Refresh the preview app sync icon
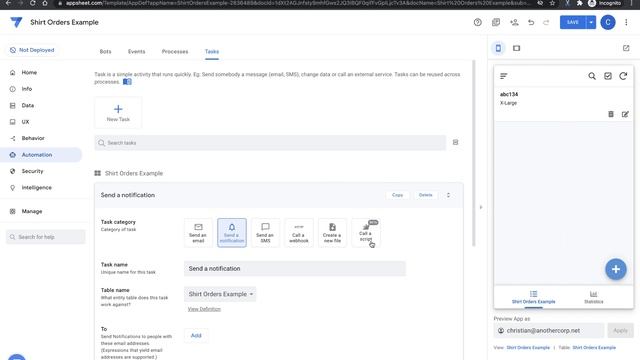640x360 pixels. pyautogui.click(x=623, y=76)
